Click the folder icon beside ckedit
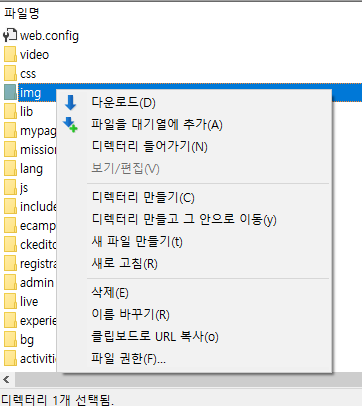 click(x=10, y=245)
